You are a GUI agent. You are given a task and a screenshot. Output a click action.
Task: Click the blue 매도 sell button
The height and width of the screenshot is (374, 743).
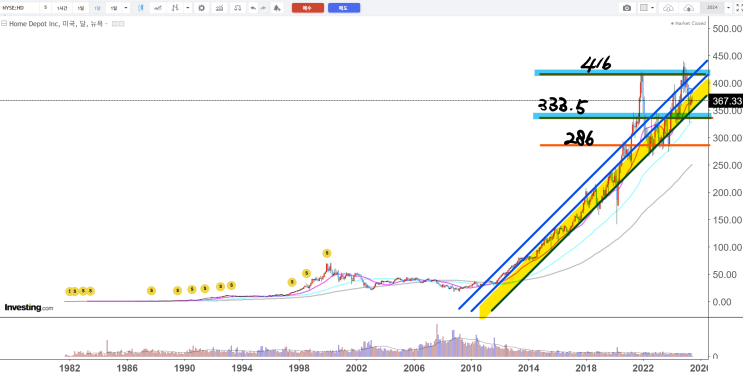click(344, 8)
